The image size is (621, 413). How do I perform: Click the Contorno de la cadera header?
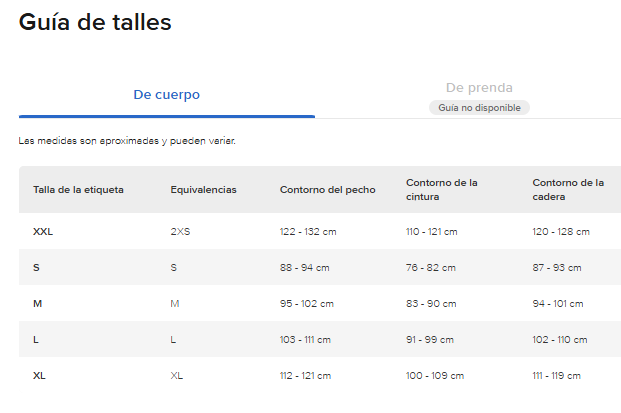coord(568,190)
